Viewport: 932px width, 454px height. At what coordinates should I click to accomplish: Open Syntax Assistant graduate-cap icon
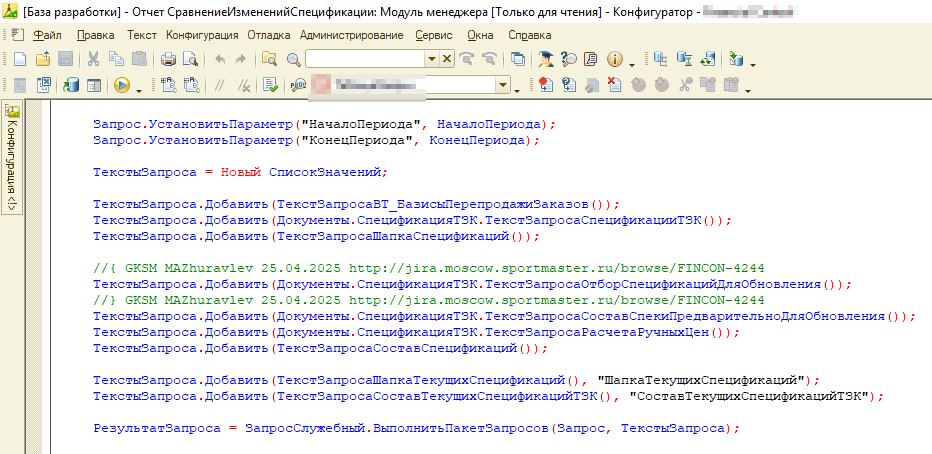pyautogui.click(x=546, y=59)
